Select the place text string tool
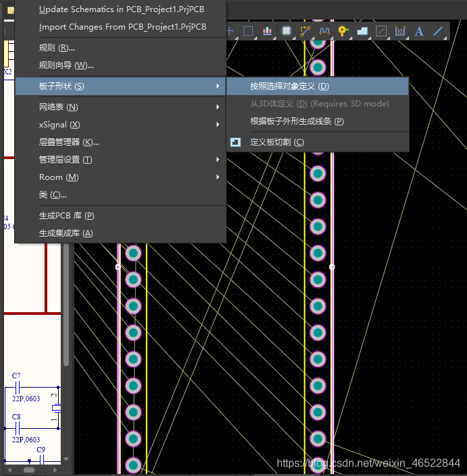Viewport: 467px width, 476px height. (419, 31)
